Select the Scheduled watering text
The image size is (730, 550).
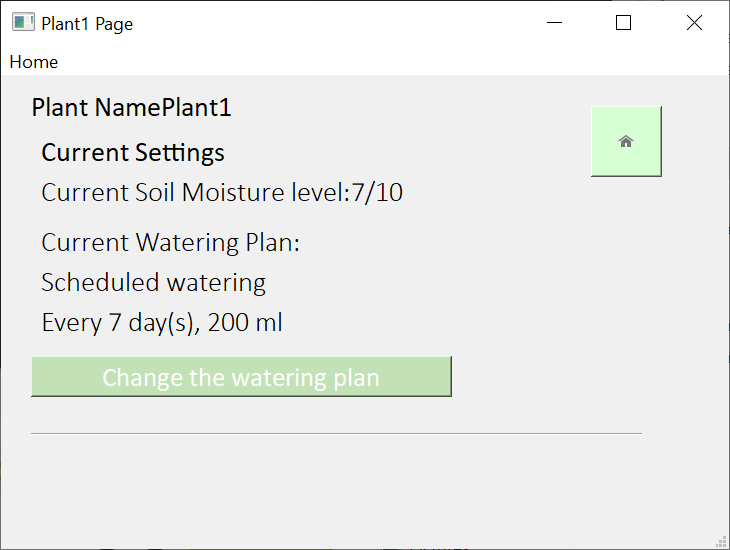pyautogui.click(x=153, y=283)
